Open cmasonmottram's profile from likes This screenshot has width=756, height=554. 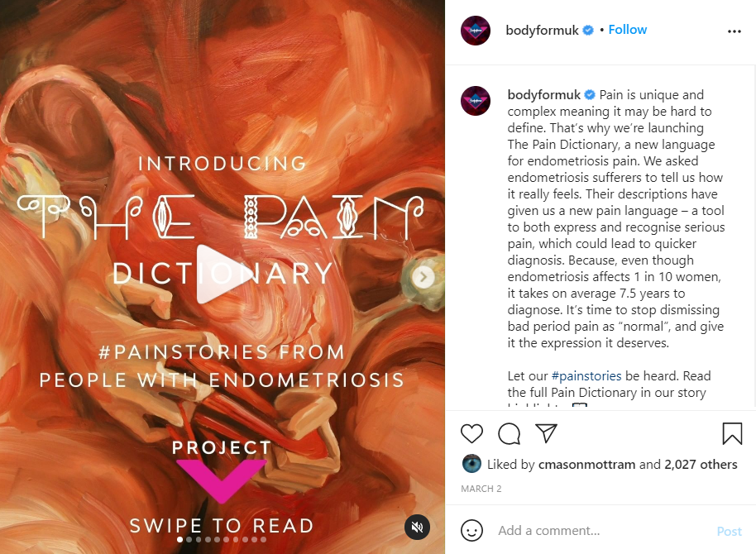pyautogui.click(x=586, y=465)
